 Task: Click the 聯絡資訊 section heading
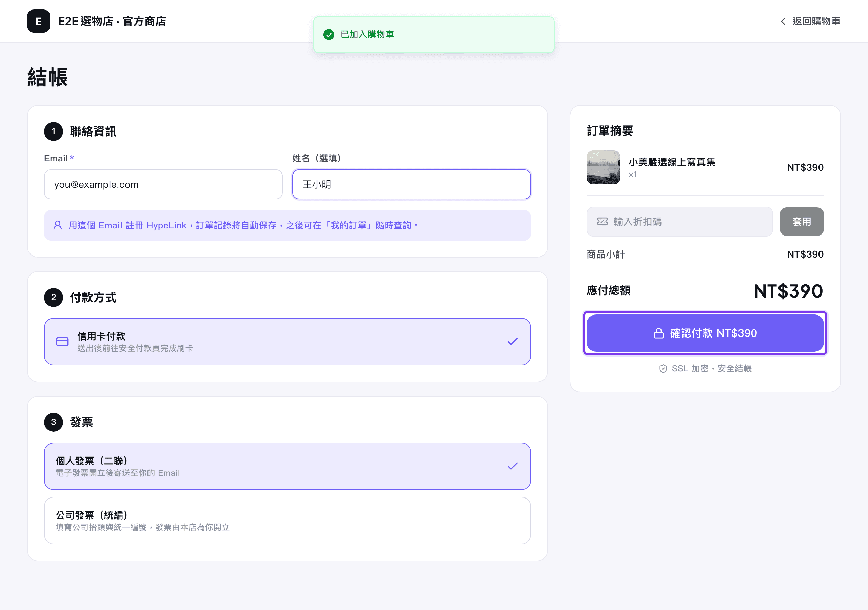click(x=93, y=131)
